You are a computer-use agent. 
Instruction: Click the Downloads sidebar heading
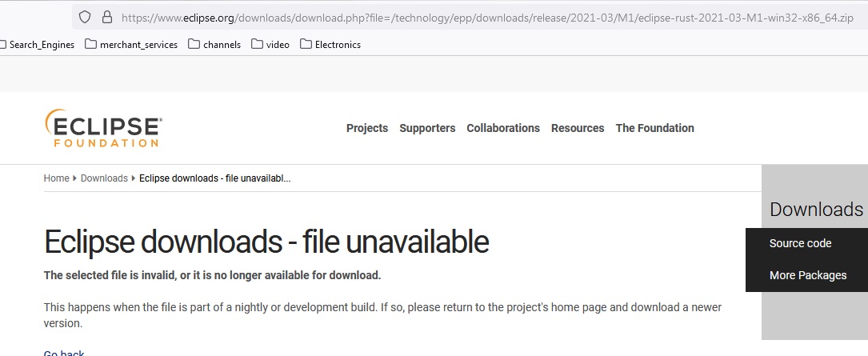coord(816,210)
